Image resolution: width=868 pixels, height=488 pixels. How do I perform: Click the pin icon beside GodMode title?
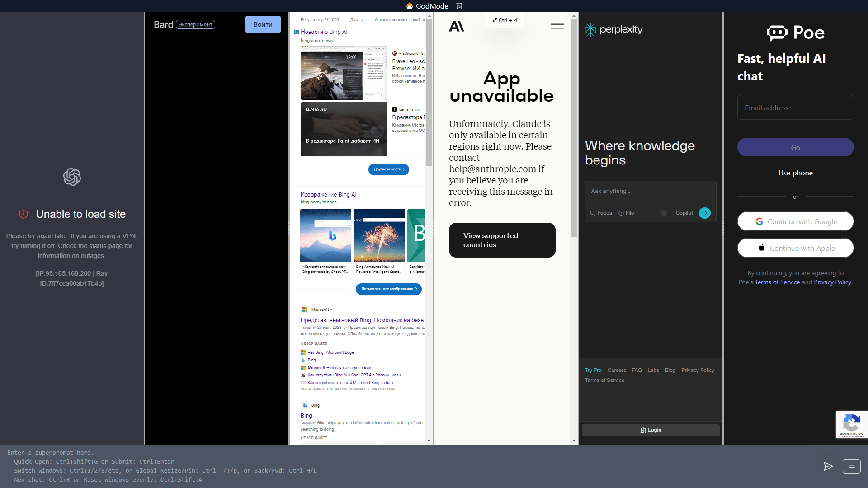(x=459, y=6)
